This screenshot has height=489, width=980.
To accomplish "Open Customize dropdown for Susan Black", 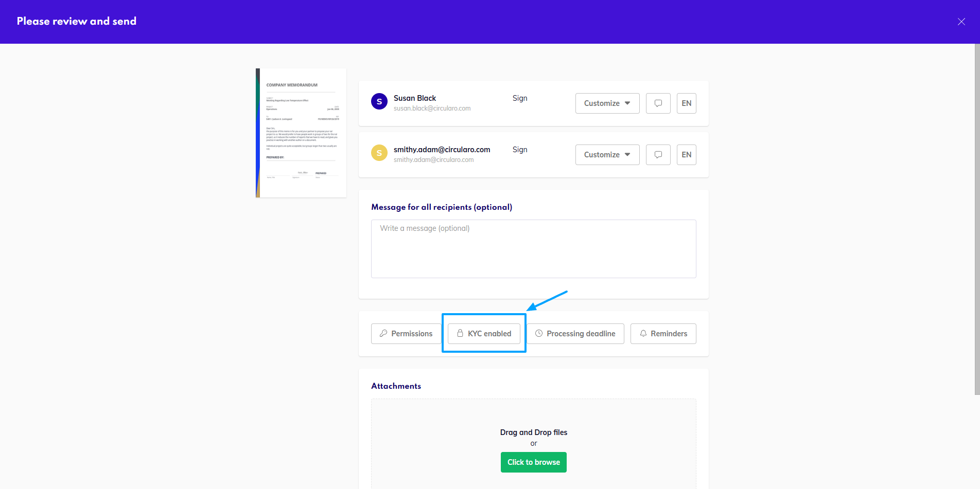I will tap(607, 103).
